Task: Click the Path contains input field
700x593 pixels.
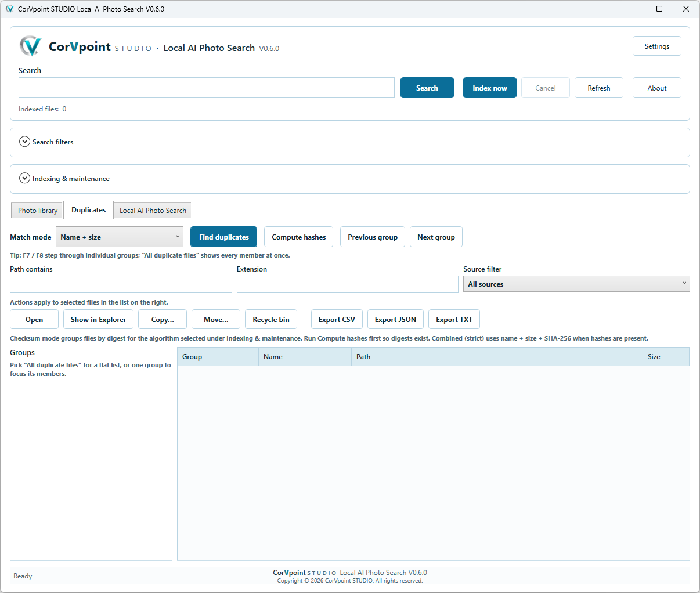Action: click(x=121, y=284)
